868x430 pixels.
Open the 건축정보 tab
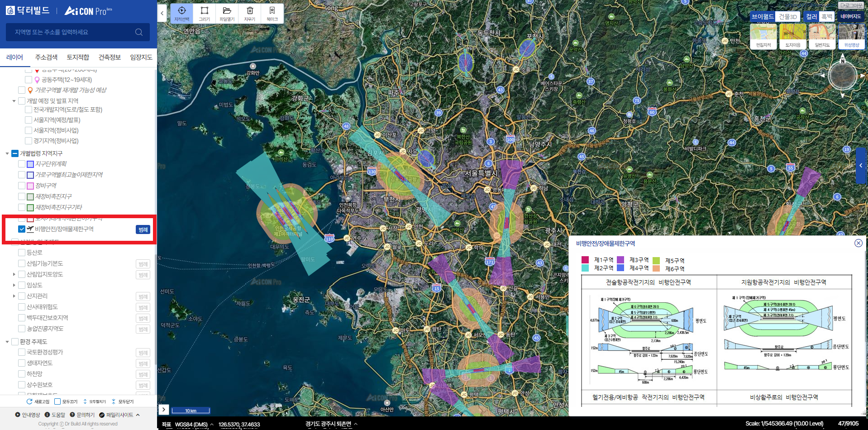tap(110, 57)
